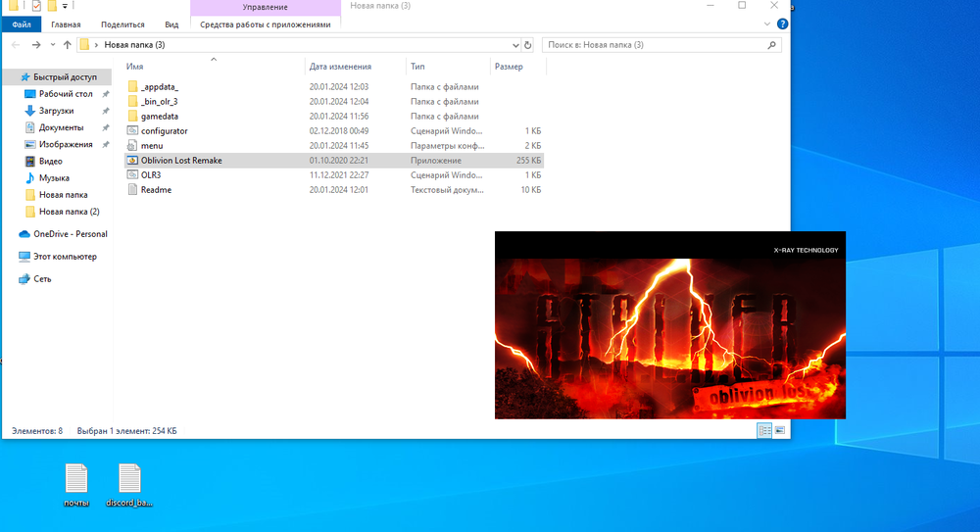Image resolution: width=980 pixels, height=532 pixels.
Task: Open the Главная ribbon tab
Action: (66, 24)
